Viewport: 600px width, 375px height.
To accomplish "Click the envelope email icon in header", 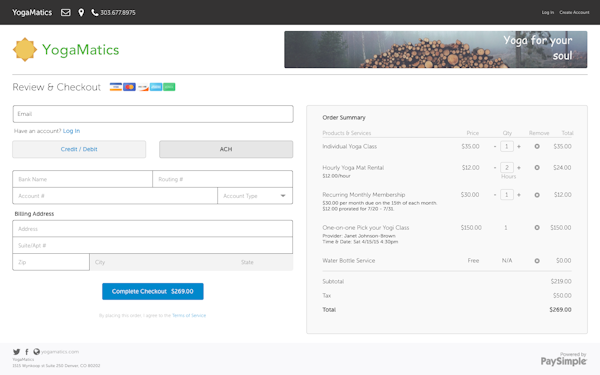I will point(65,13).
